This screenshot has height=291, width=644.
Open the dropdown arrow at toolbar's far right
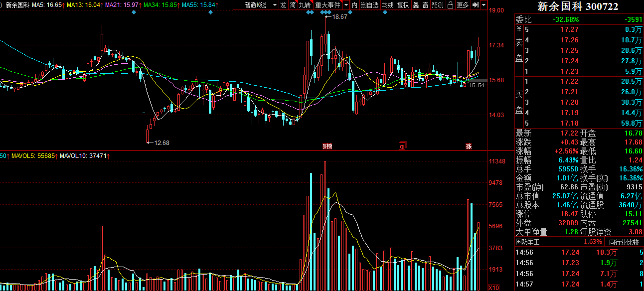(x=483, y=5)
